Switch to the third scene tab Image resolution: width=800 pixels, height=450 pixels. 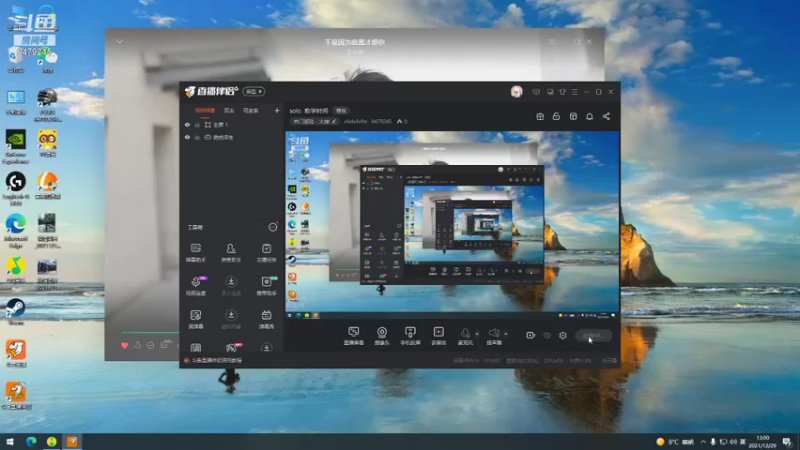pos(251,111)
